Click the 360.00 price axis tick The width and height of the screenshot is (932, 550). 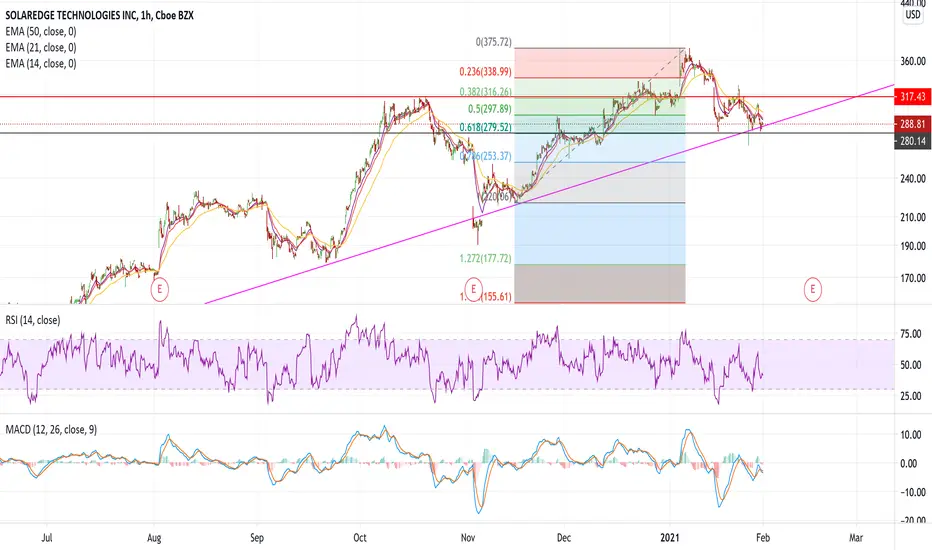tap(912, 61)
